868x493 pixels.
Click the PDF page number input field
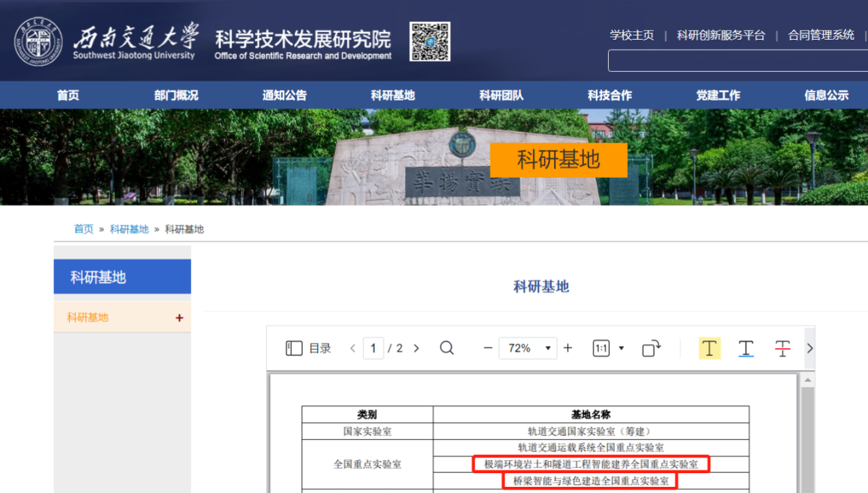(373, 348)
